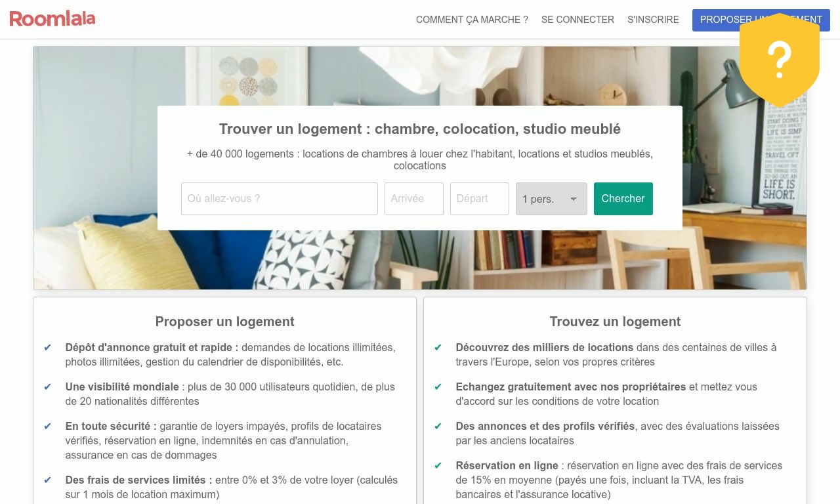Click the Trouvez un logement heading
Image resolution: width=840 pixels, height=504 pixels.
(615, 322)
